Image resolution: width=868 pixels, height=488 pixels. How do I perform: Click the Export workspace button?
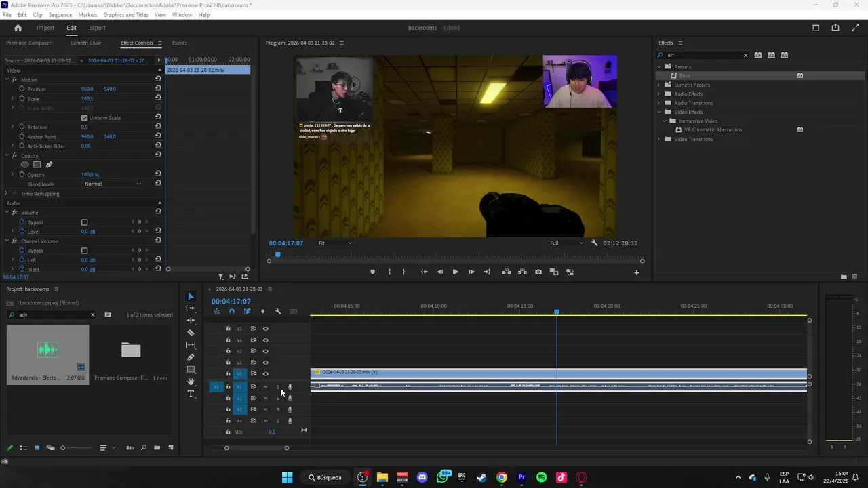[x=97, y=28]
